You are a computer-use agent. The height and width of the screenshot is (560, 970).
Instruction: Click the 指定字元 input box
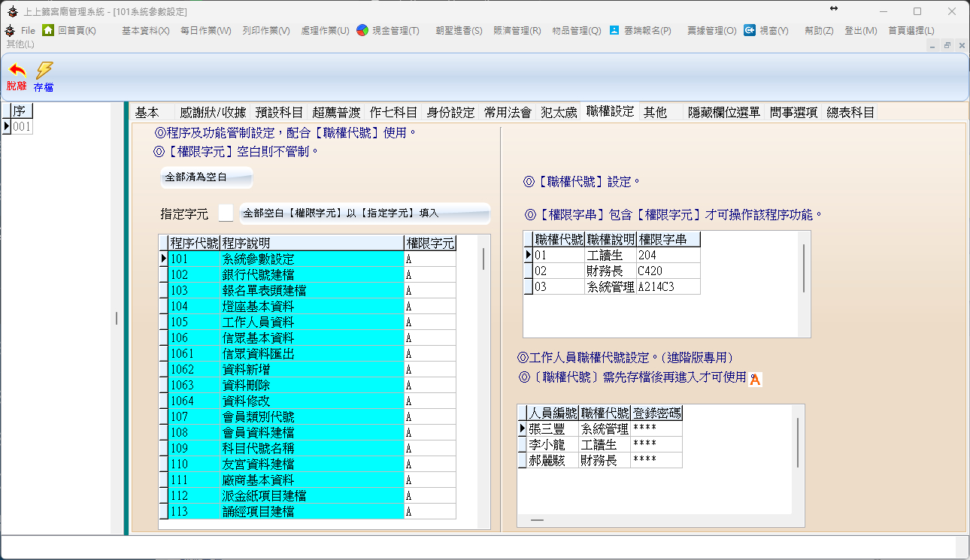pos(226,213)
